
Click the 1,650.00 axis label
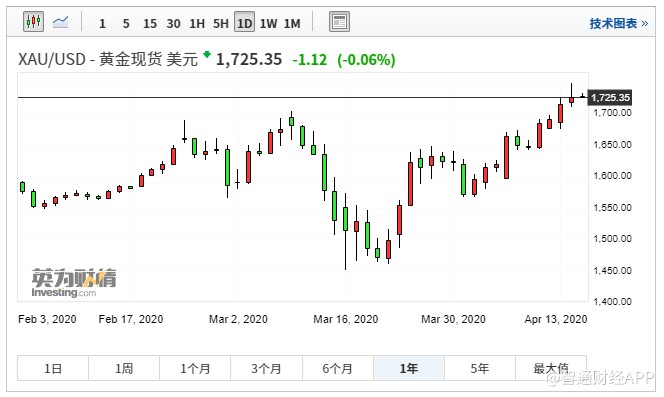click(x=612, y=144)
